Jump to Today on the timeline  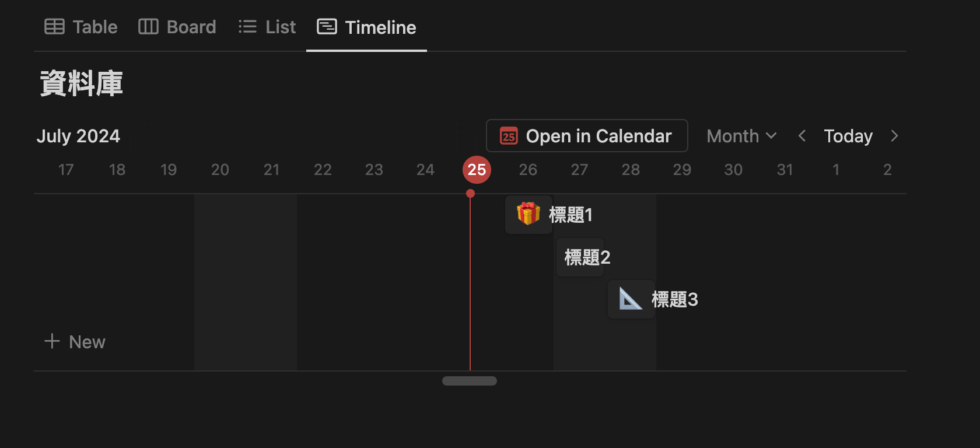[848, 136]
